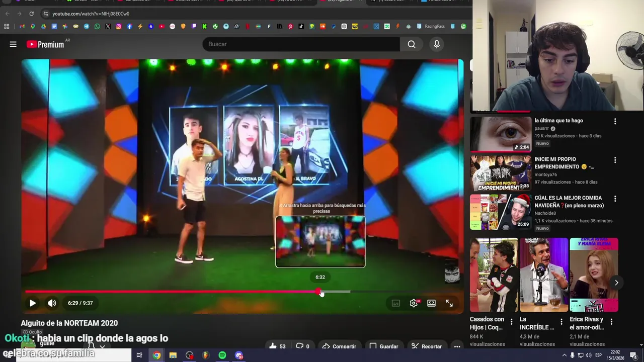Toggle subtitles in the player

396,303
